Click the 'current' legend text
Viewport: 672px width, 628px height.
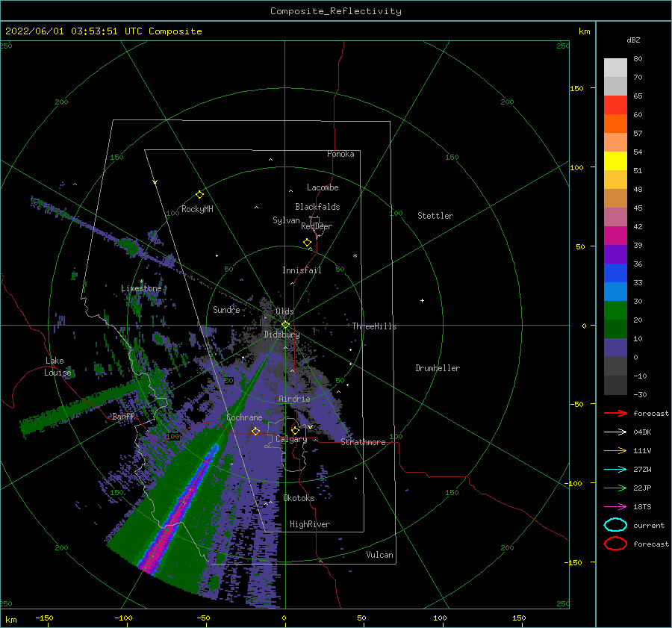pos(649,526)
